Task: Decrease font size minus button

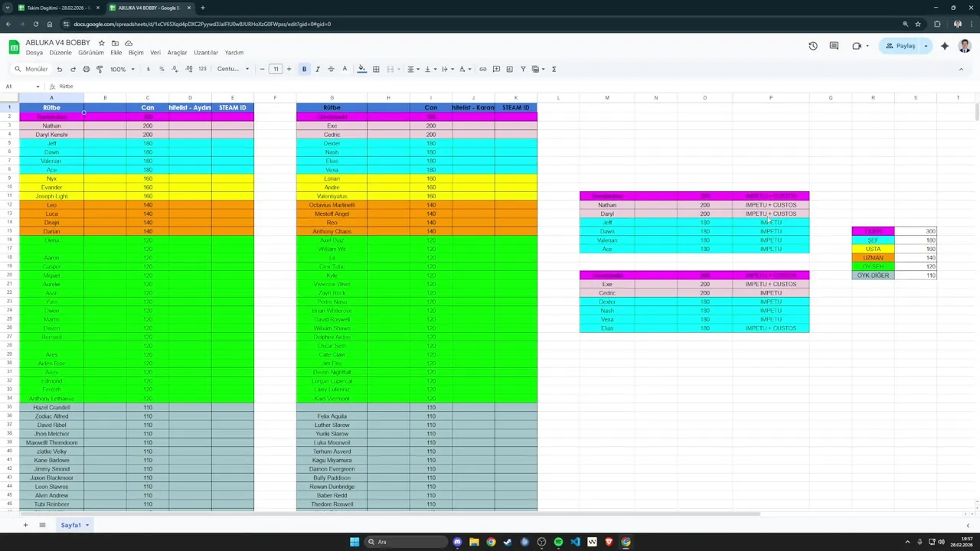Action: pos(262,69)
